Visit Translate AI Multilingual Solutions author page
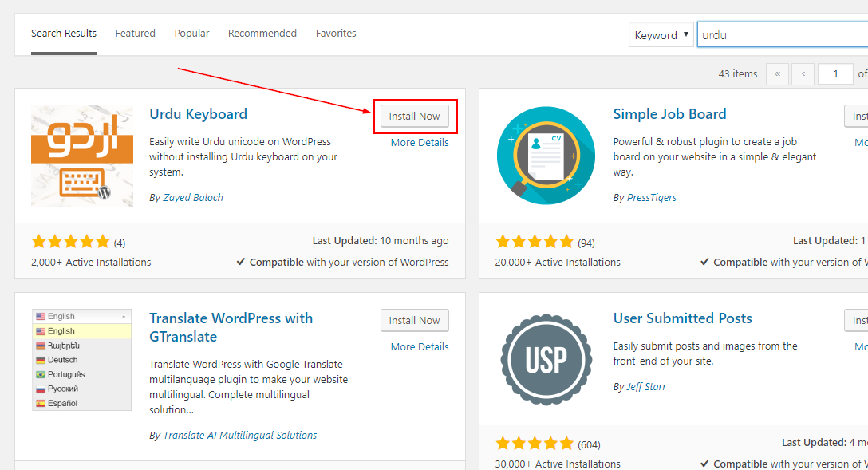 coord(240,436)
